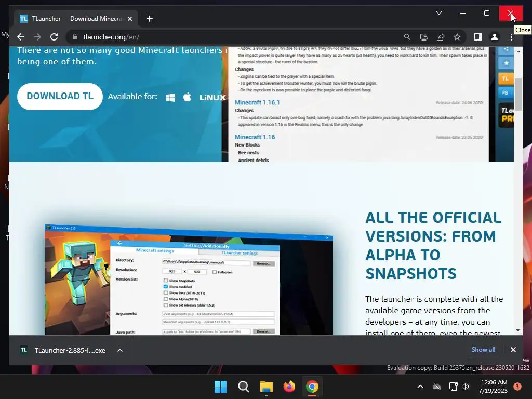
Task: Open a new browser tab
Action: click(150, 19)
